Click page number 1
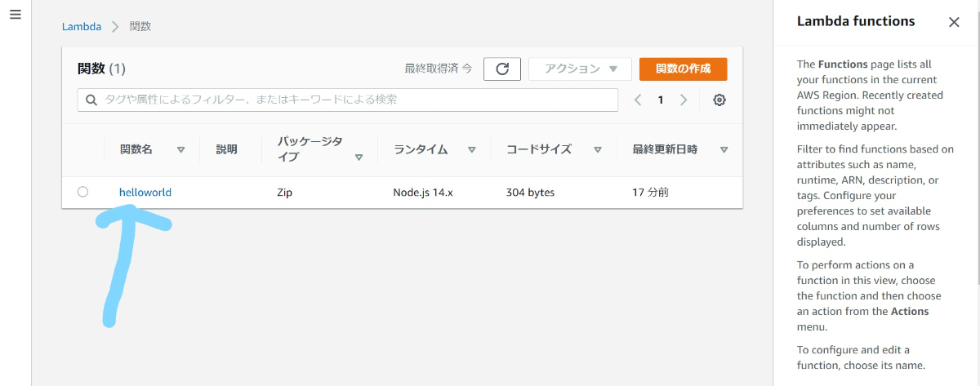 (x=661, y=100)
